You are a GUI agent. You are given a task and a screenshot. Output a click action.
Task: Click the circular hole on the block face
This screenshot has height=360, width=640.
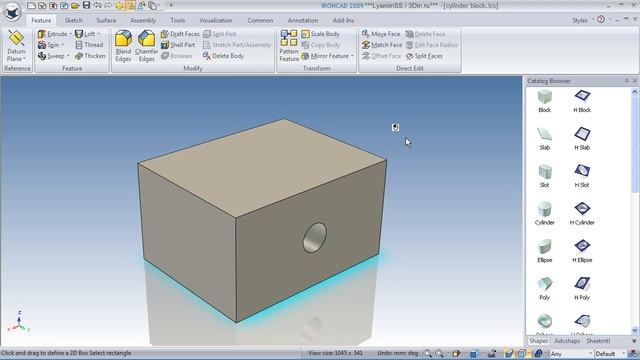click(315, 237)
